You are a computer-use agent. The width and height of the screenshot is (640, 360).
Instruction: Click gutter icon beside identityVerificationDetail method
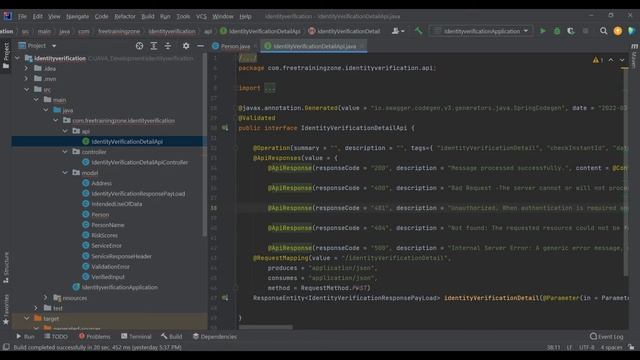(225, 298)
